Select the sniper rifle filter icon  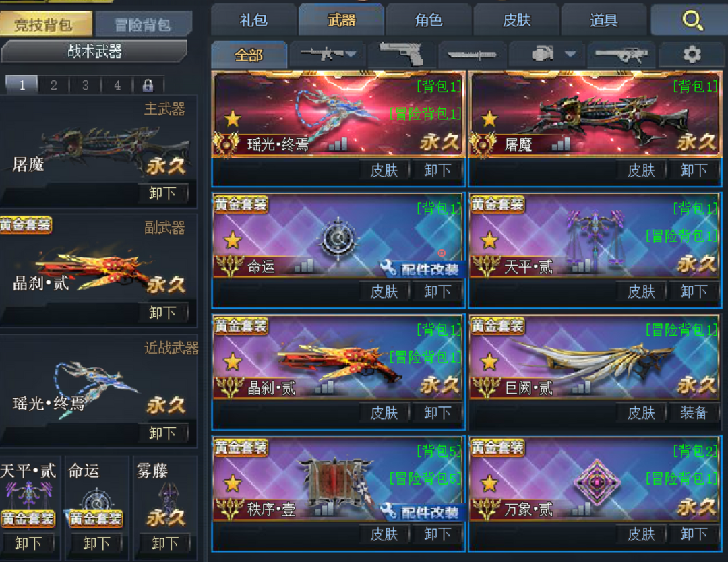(x=621, y=55)
